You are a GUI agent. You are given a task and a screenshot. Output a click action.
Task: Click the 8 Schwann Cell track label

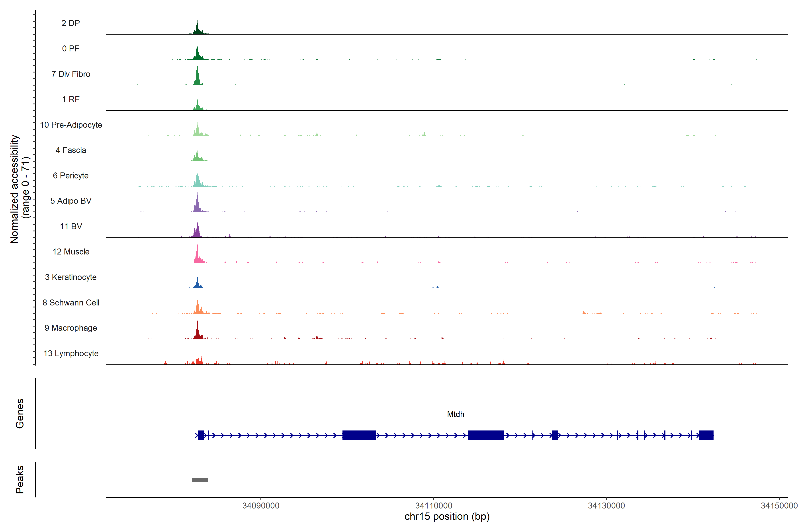pos(71,303)
